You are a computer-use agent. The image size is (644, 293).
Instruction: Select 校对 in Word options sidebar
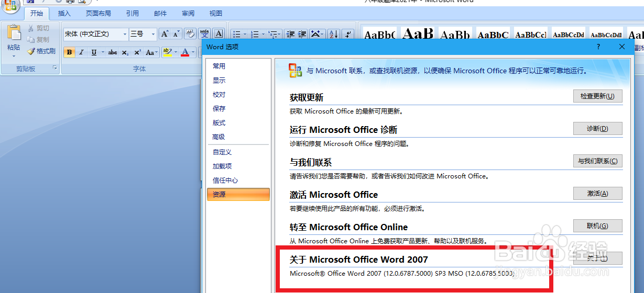[x=238, y=95]
